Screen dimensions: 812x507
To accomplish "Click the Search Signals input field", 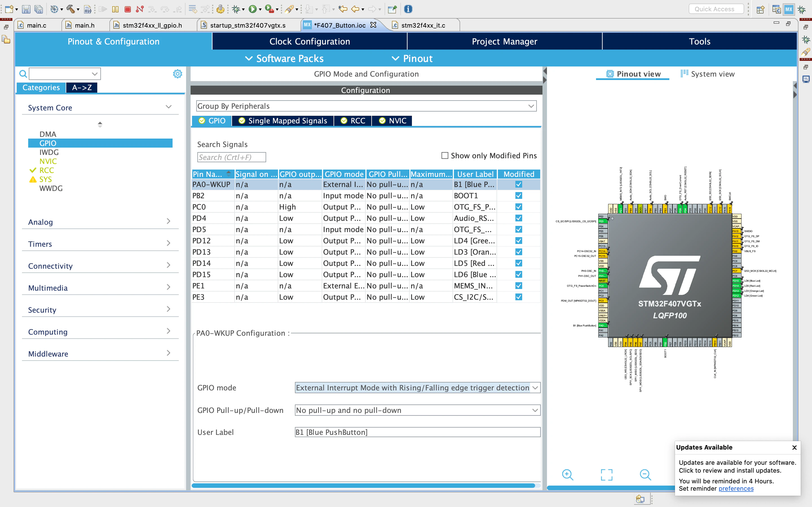I will [231, 157].
